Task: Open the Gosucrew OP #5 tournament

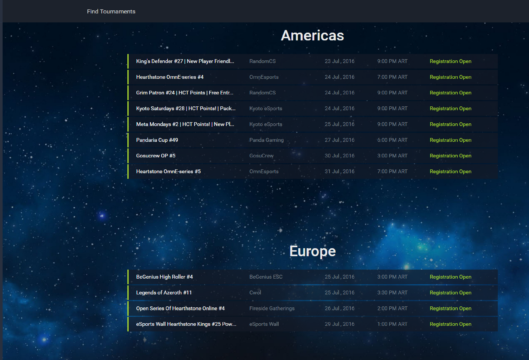Action: point(156,156)
